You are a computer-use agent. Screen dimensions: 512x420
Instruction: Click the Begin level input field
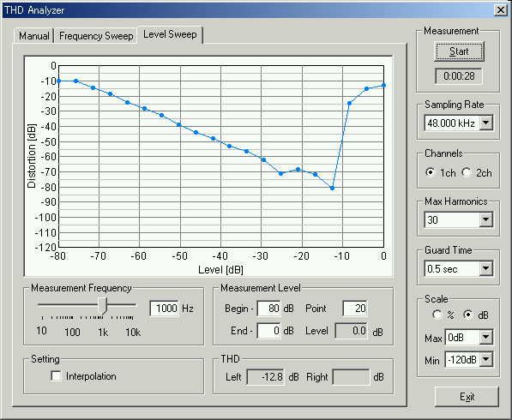pos(268,308)
